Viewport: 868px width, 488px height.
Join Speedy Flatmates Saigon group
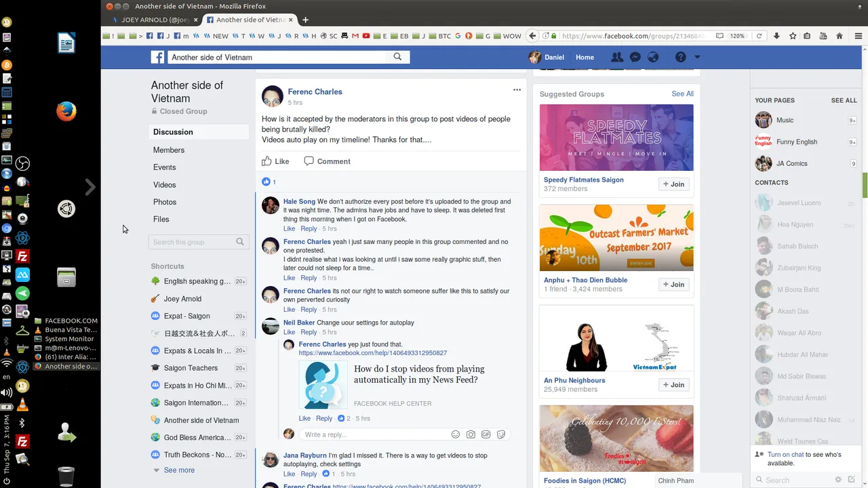click(673, 184)
